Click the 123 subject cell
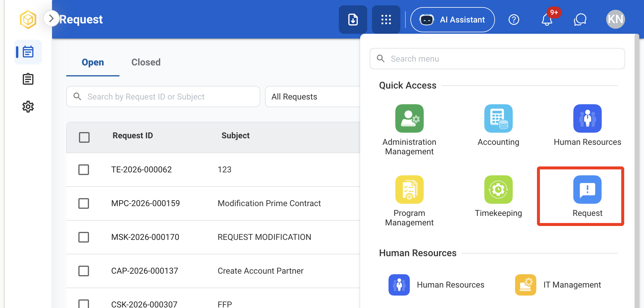This screenshot has width=644, height=308. [x=224, y=170]
